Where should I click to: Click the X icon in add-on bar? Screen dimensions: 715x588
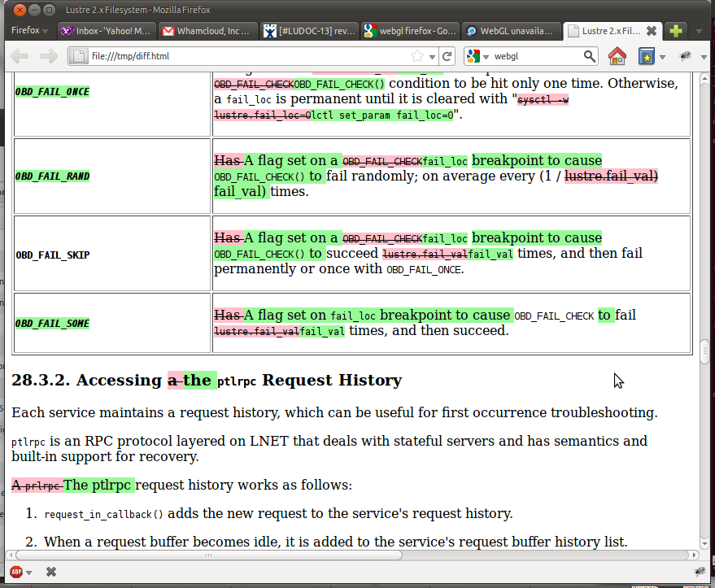pos(51,572)
